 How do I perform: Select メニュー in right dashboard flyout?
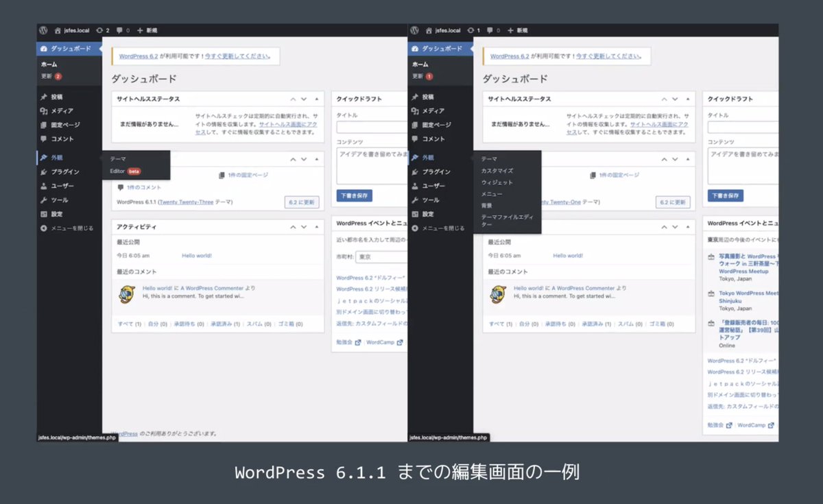point(492,194)
